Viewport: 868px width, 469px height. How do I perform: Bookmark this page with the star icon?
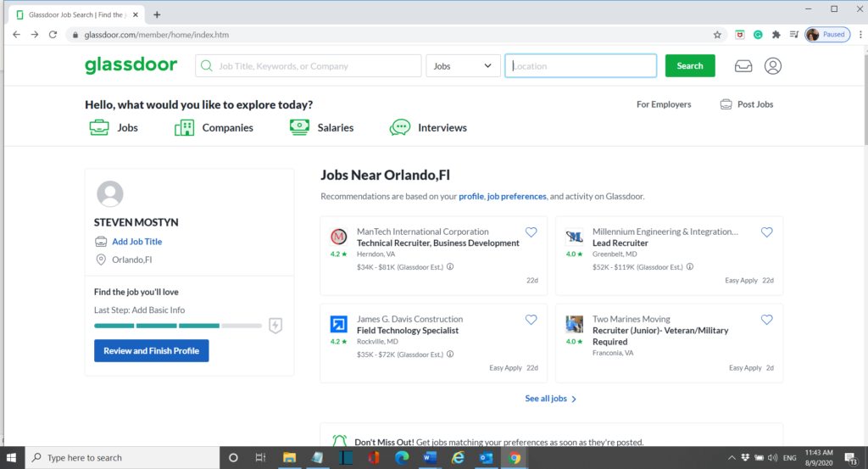click(717, 34)
